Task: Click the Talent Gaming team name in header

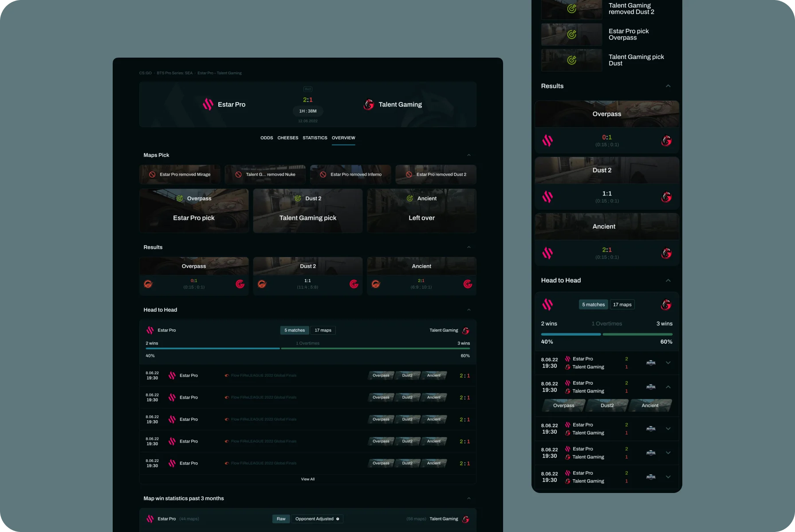Action: click(400, 105)
